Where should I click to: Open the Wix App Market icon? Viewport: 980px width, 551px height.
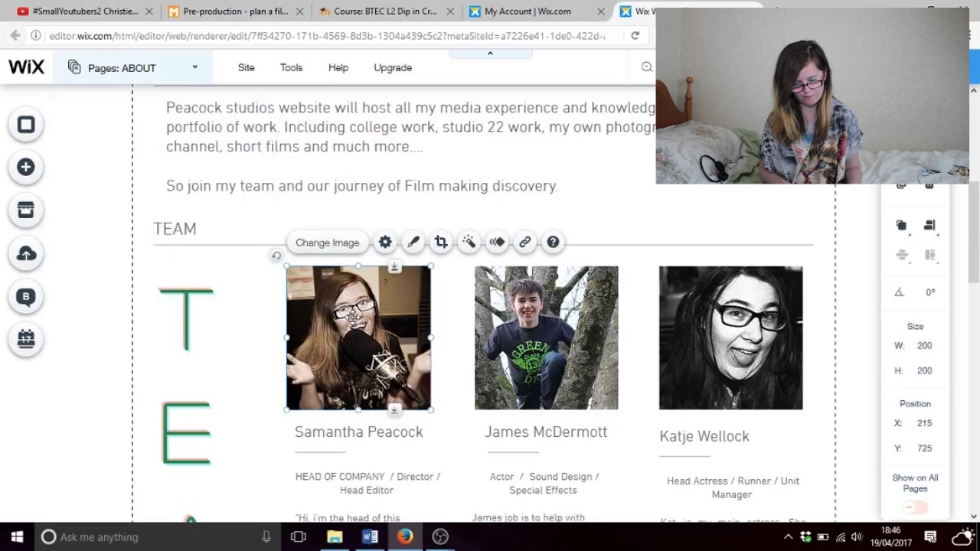[26, 210]
